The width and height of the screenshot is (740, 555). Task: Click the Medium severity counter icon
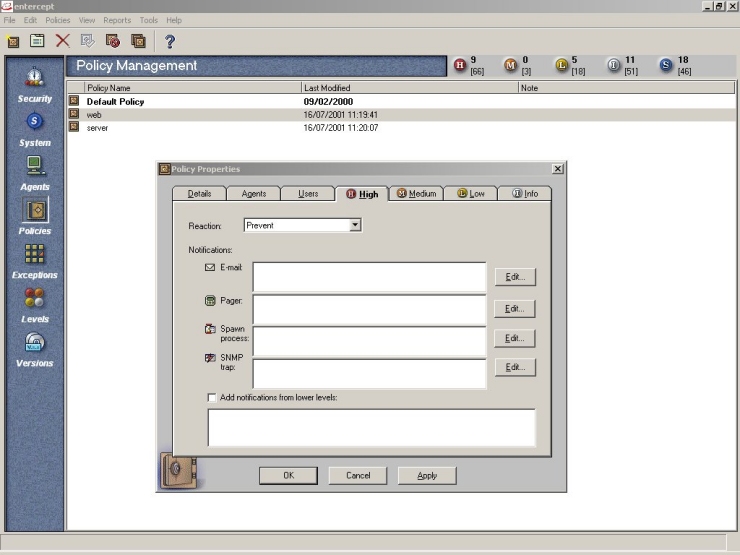pyautogui.click(x=511, y=65)
